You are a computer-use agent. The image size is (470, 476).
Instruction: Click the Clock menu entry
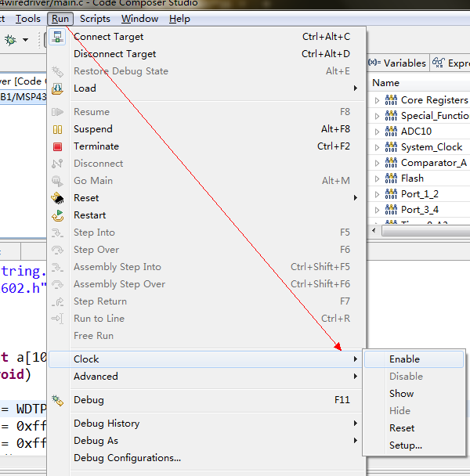tap(205, 359)
